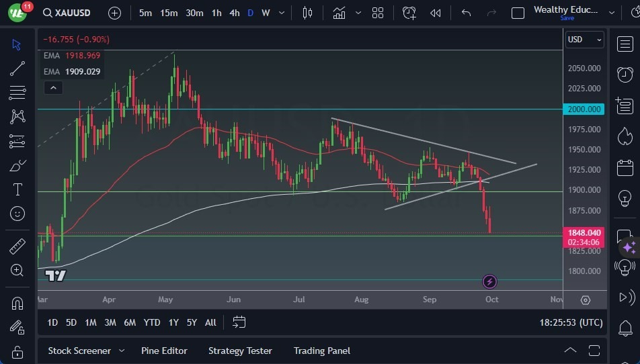
Task: Open the Stock Screener tab
Action: tap(79, 351)
